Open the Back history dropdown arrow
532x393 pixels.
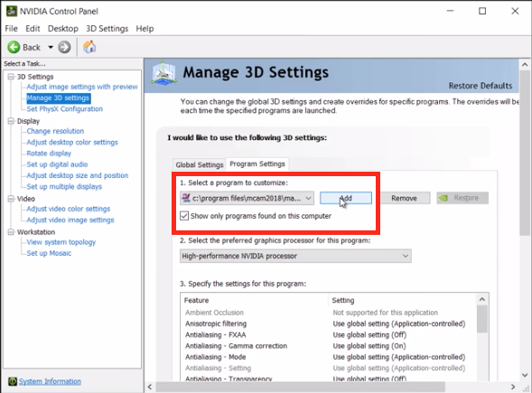(51, 47)
